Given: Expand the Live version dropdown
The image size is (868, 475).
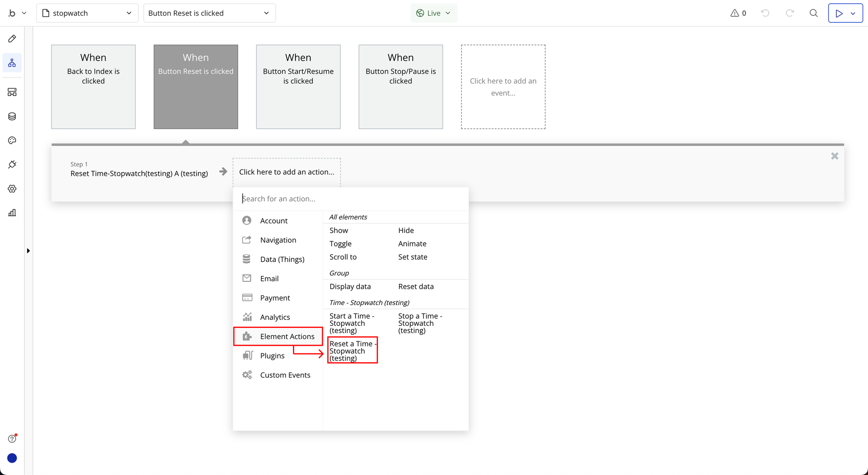Looking at the screenshot, I should click(x=434, y=13).
